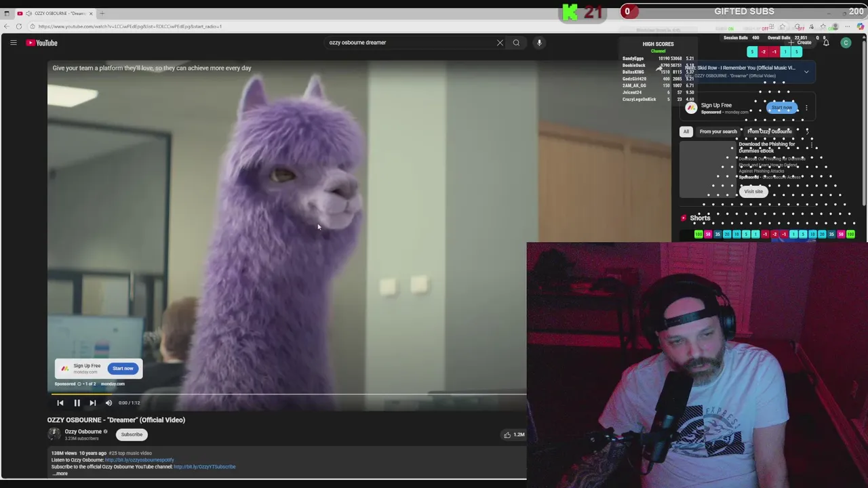This screenshot has width=868, height=488.
Task: Select the From your search chip
Action: (x=718, y=131)
